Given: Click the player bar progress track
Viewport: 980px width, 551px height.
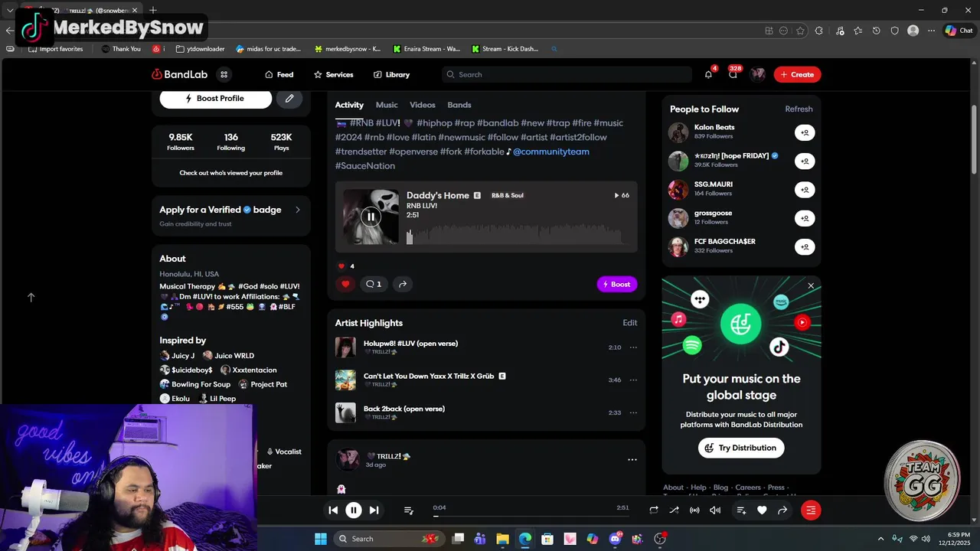Looking at the screenshot, I should click(x=532, y=517).
